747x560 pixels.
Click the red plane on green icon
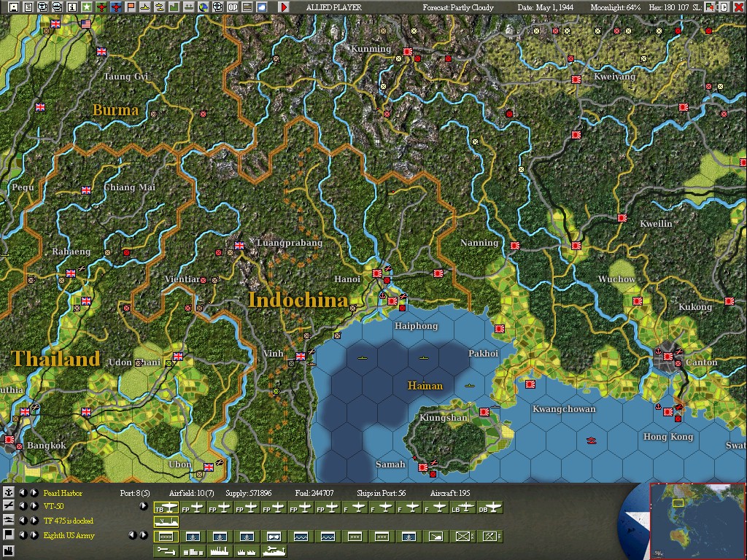coord(101,7)
